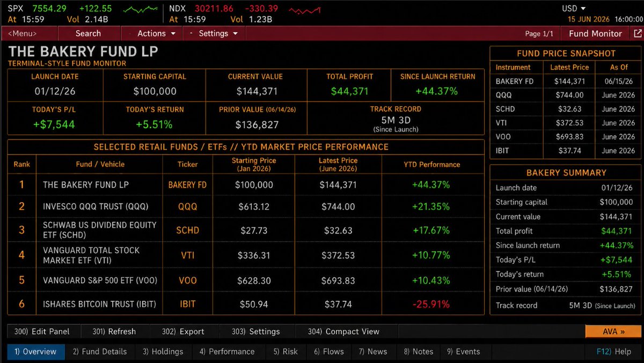Expand the Settings dropdown in the red toolbar

[x=214, y=33]
